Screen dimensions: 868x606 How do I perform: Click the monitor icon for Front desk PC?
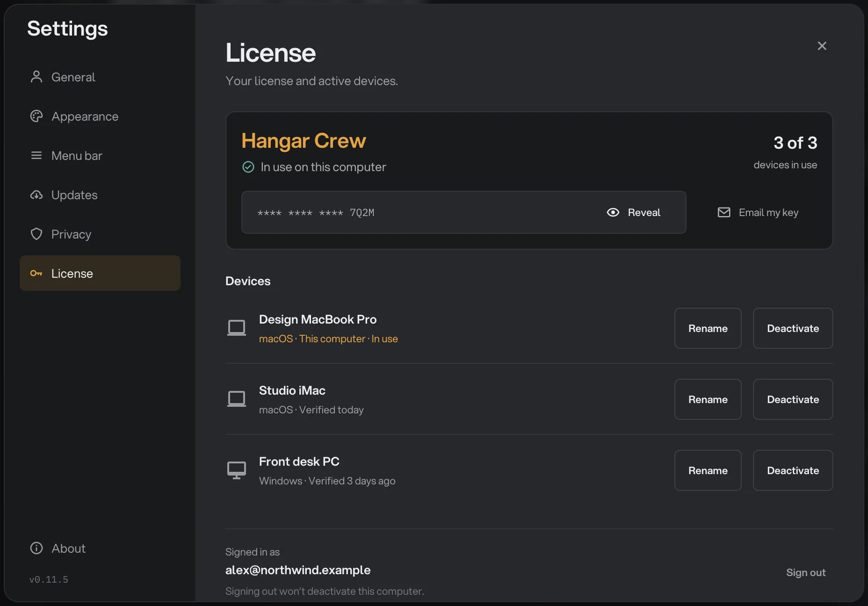[x=237, y=470]
